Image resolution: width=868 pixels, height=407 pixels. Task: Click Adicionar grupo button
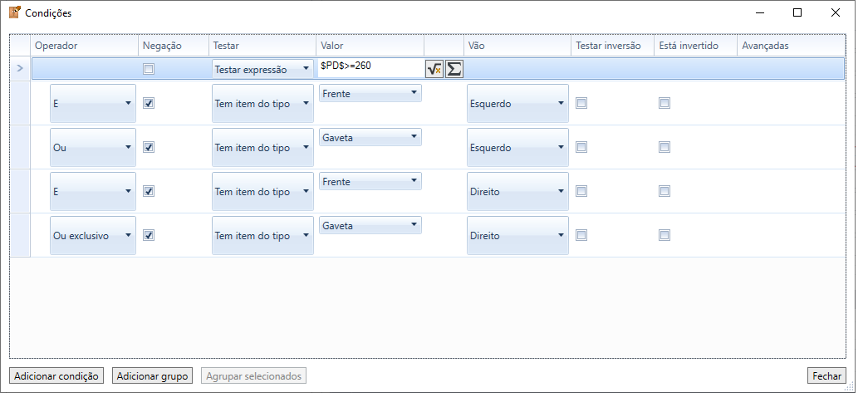point(152,376)
